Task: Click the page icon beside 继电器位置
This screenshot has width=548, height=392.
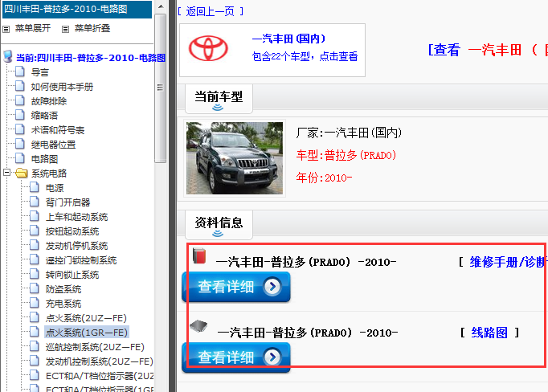Action: click(x=20, y=144)
